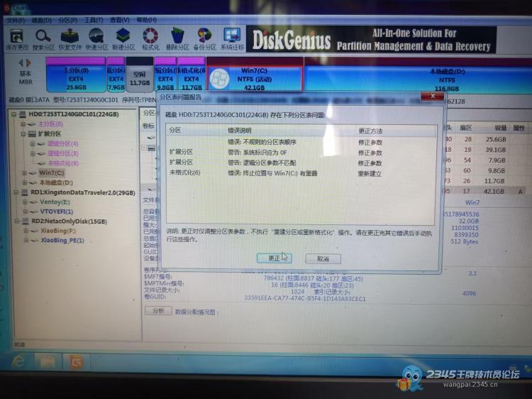Expand the 主分区(0) tree node
The image size is (532, 399).
[x=23, y=124]
